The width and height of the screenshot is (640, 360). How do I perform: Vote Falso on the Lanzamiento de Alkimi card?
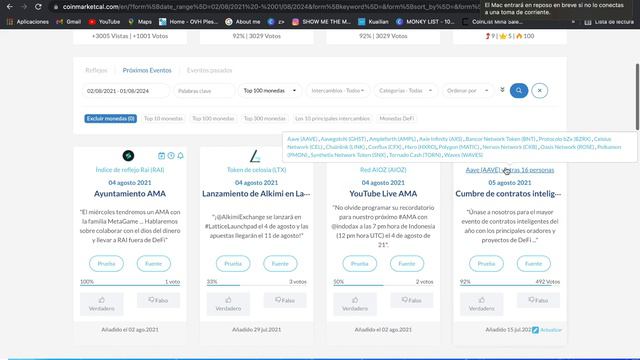(285, 300)
